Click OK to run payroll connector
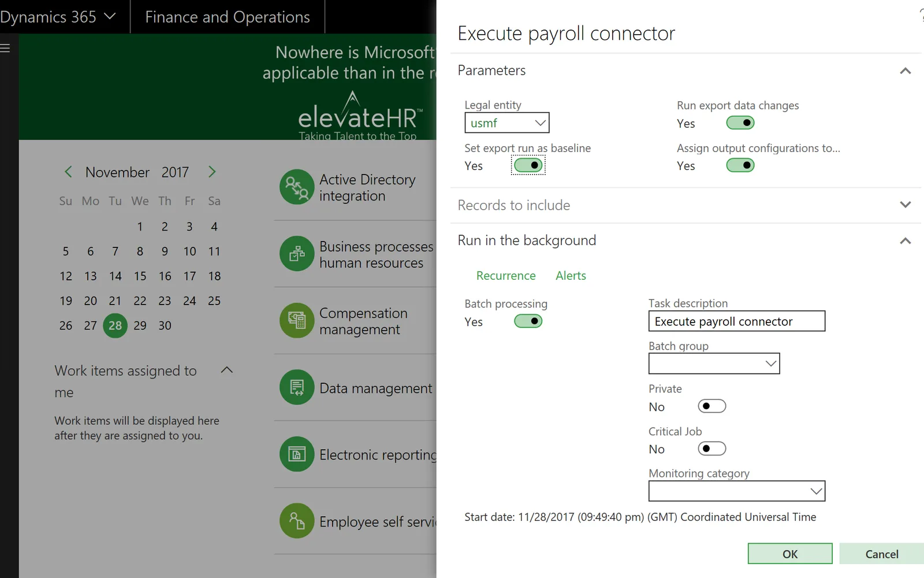Screen dimensions: 924x578 click(x=790, y=554)
